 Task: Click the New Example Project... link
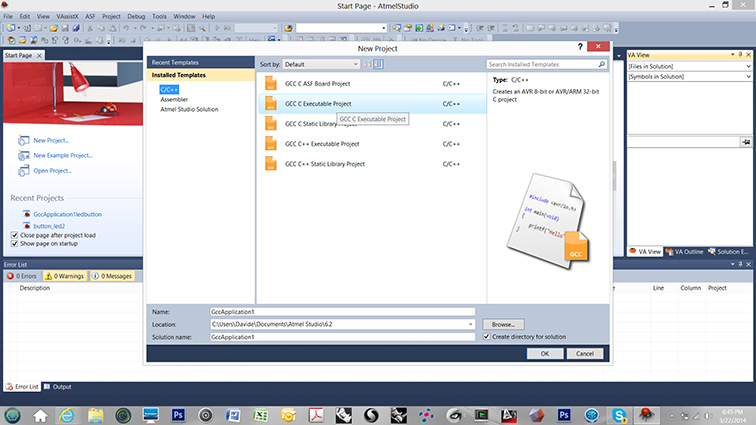[x=63, y=155]
